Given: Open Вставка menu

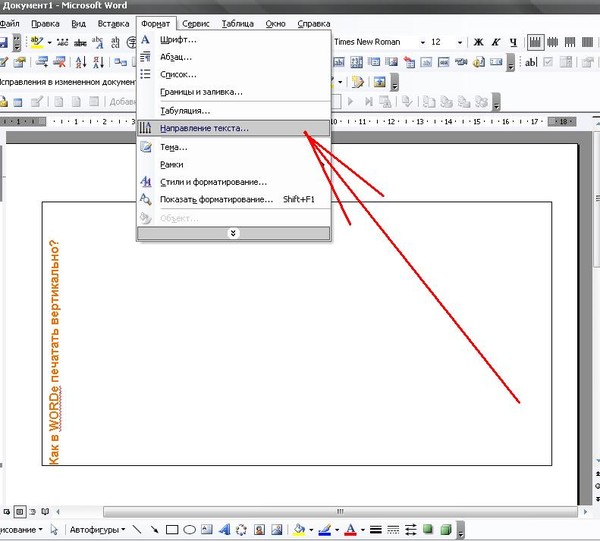Looking at the screenshot, I should (113, 24).
